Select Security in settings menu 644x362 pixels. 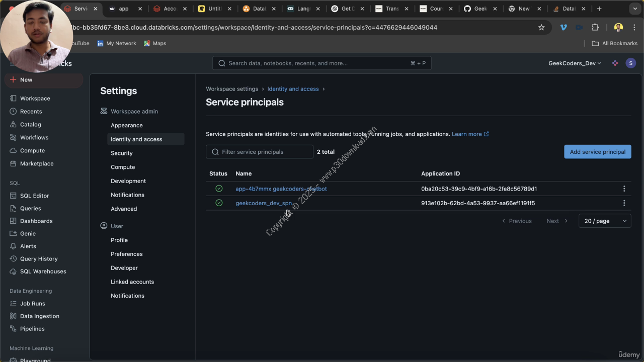pos(122,153)
